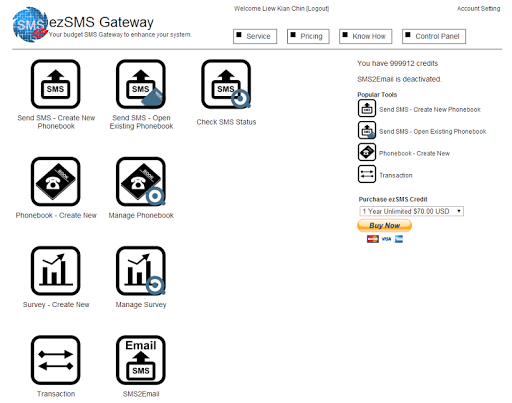Click the ezSMS Gateway globe logo
The image size is (512, 403).
tap(30, 24)
